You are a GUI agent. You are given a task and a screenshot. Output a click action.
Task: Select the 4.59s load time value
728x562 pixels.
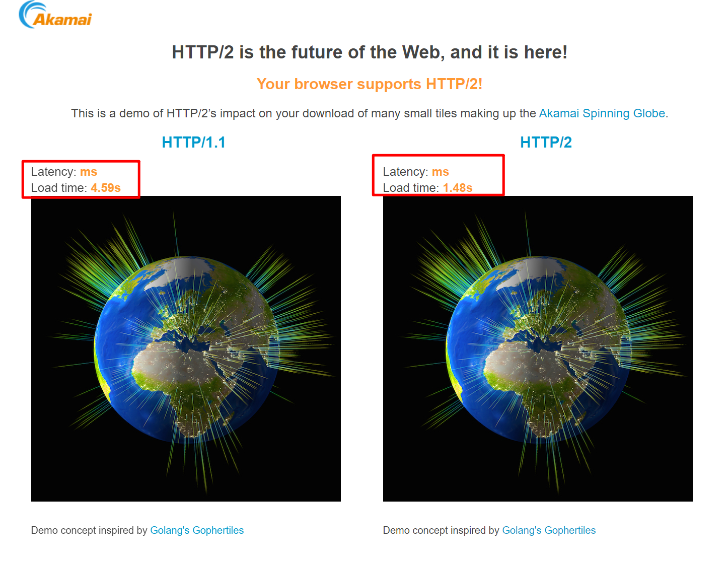click(106, 188)
